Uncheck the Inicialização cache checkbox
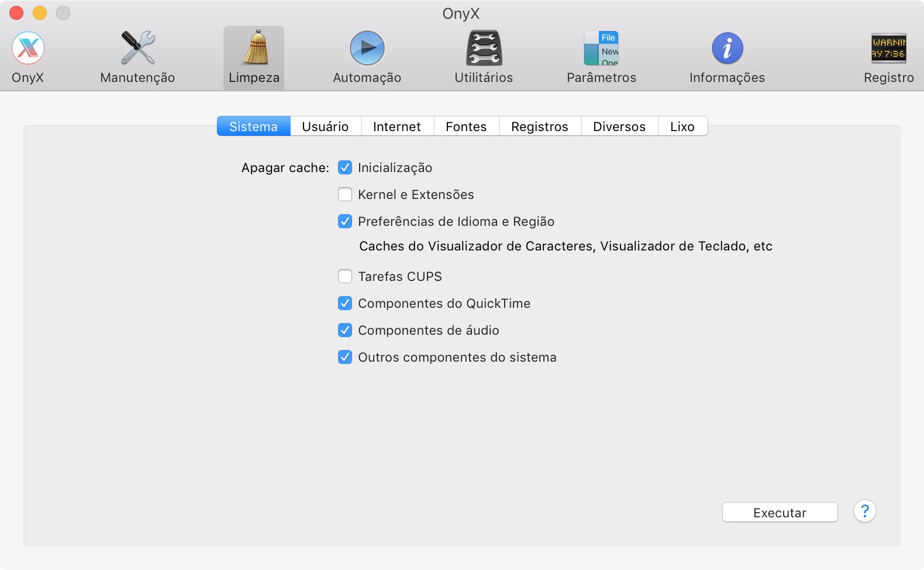Viewport: 924px width, 570px height. pyautogui.click(x=345, y=167)
